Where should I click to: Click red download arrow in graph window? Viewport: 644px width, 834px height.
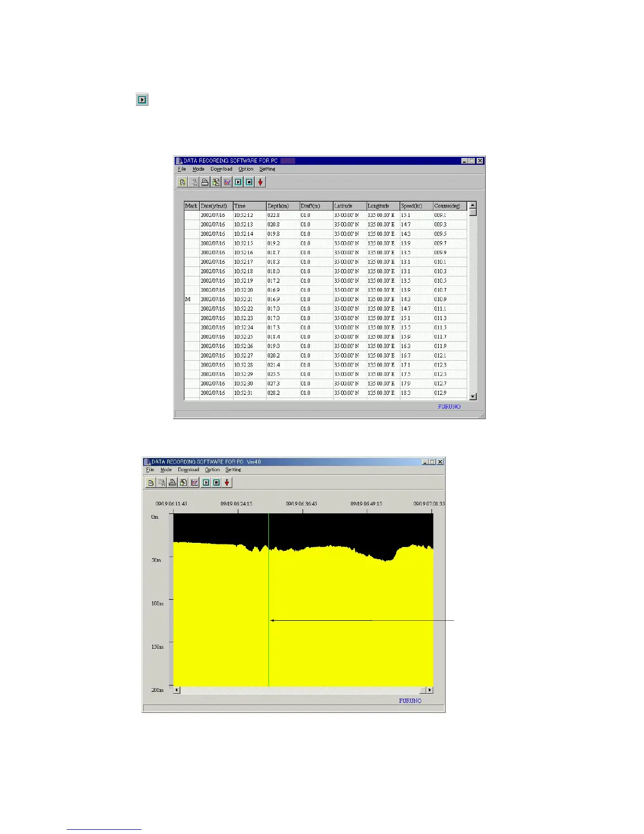coord(227,482)
